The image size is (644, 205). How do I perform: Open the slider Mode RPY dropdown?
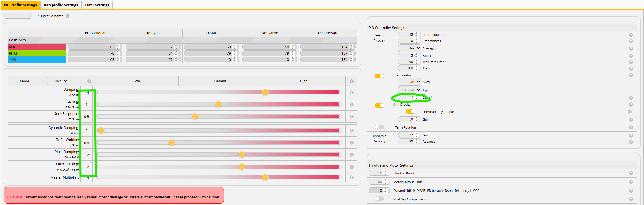[x=57, y=81]
